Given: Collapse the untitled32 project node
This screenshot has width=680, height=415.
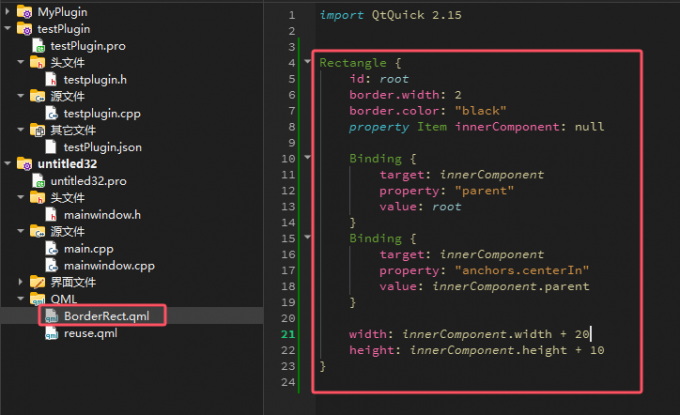Looking at the screenshot, I should [8, 164].
